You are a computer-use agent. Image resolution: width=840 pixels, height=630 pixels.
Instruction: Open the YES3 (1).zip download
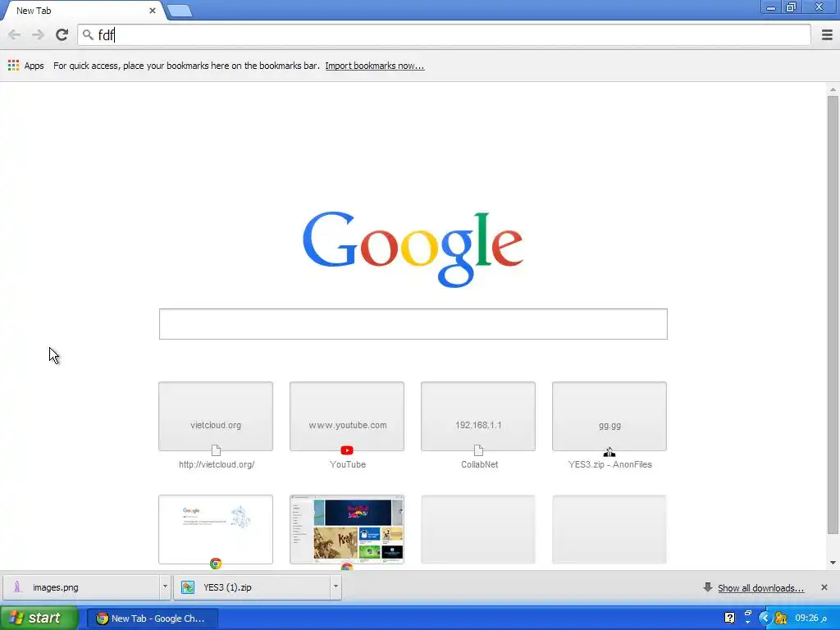click(x=252, y=587)
